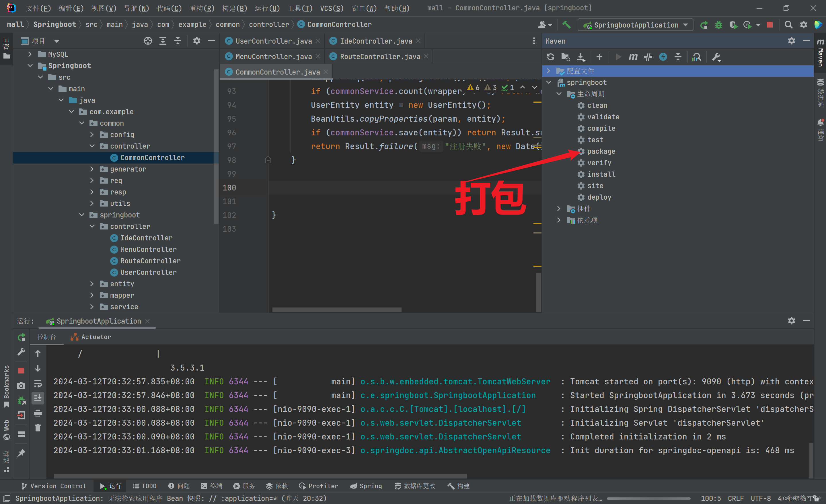Screen dimensions: 826x504
Task: Select Maven install lifecycle goal
Action: (x=601, y=174)
